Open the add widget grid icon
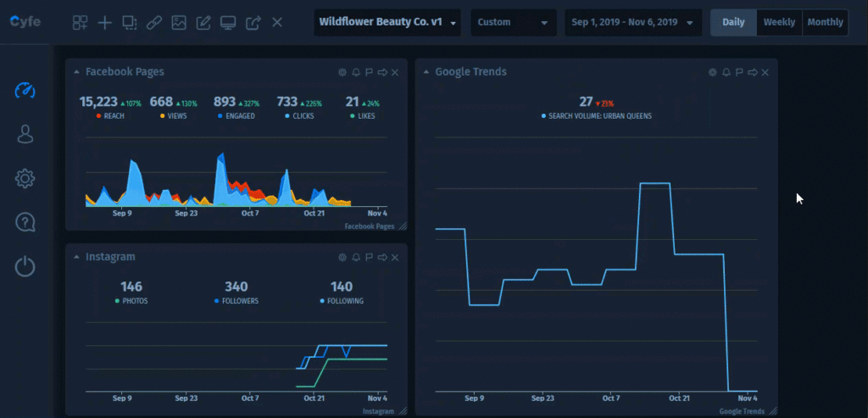This screenshot has height=418, width=868. pos(81,23)
